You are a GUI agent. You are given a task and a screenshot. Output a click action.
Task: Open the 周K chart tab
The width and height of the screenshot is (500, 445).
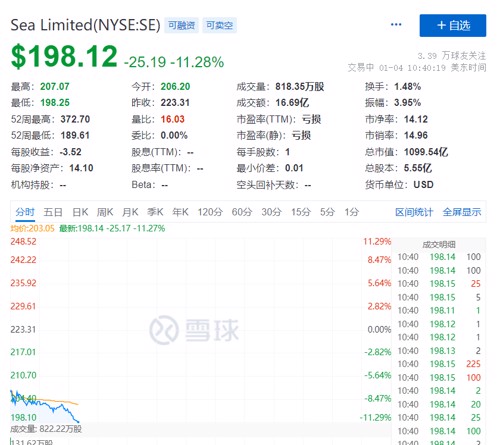(105, 212)
